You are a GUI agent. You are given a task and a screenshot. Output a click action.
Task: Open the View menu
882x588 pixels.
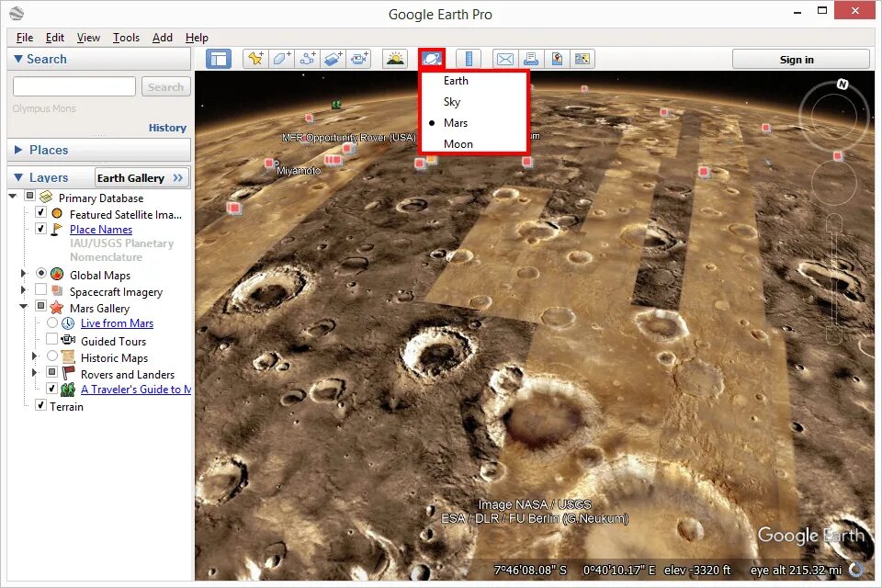(88, 37)
